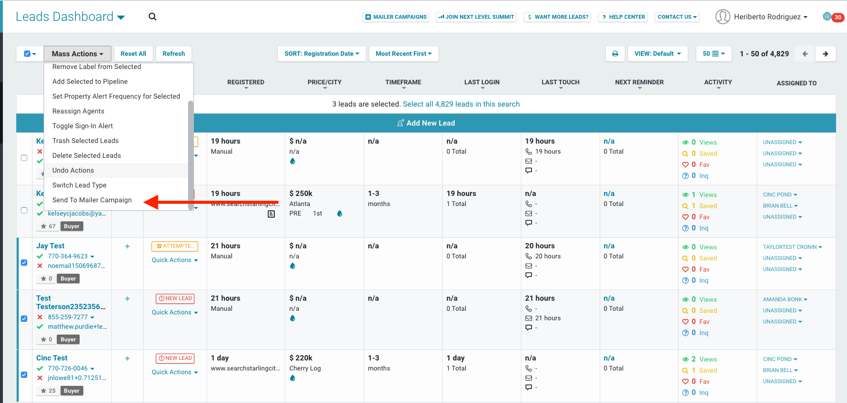Click water drop icon in Atlanta row
Image resolution: width=847 pixels, height=403 pixels.
pos(340,213)
